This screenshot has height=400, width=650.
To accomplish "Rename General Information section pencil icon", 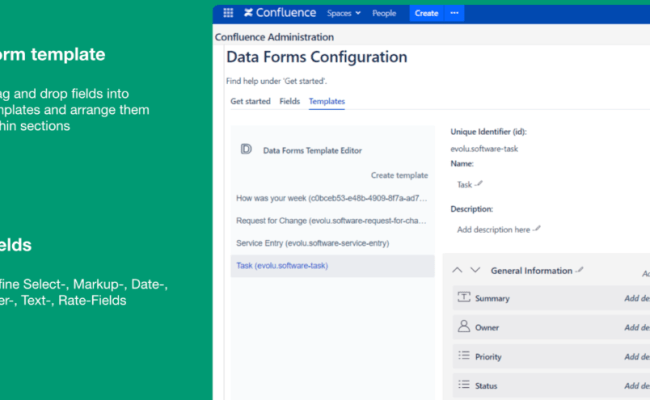I will point(580,270).
